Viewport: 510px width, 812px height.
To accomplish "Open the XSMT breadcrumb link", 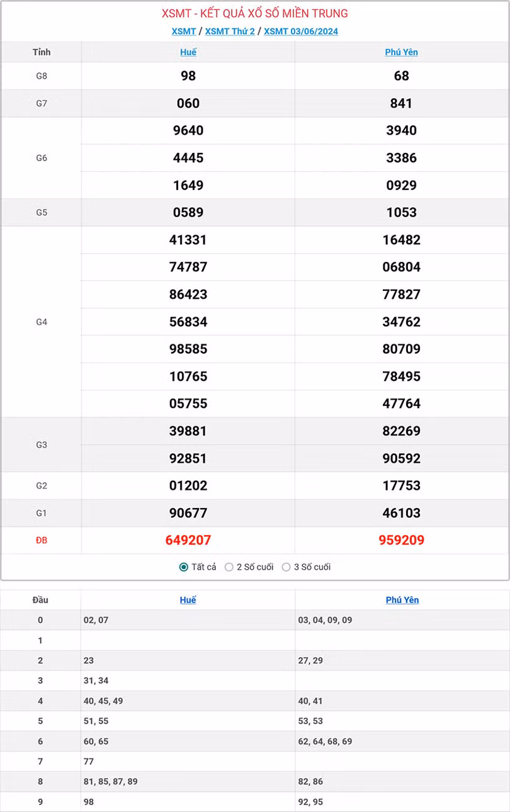I will (184, 31).
